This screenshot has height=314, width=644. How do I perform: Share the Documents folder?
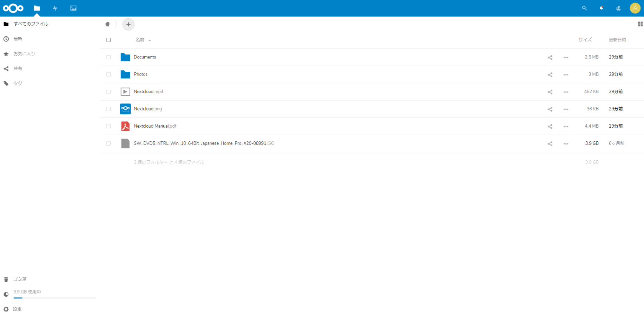click(x=550, y=57)
